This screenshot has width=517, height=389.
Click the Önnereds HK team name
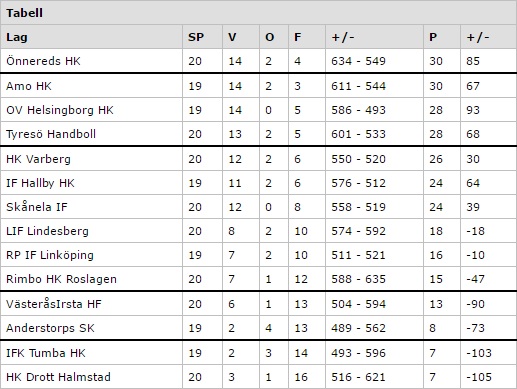[43, 61]
